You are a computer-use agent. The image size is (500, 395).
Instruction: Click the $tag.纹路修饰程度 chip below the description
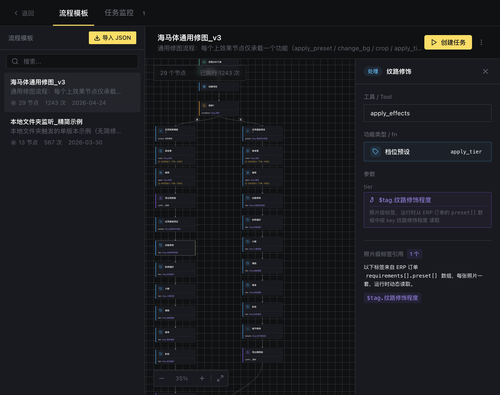392,298
